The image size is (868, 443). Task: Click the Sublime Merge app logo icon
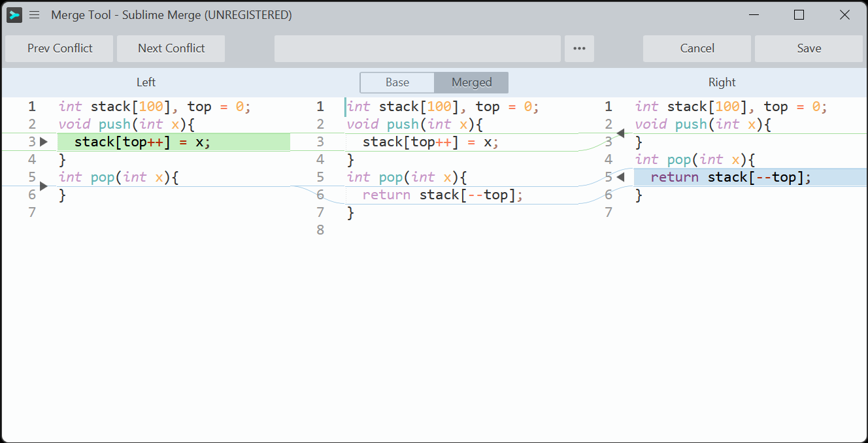click(x=14, y=15)
